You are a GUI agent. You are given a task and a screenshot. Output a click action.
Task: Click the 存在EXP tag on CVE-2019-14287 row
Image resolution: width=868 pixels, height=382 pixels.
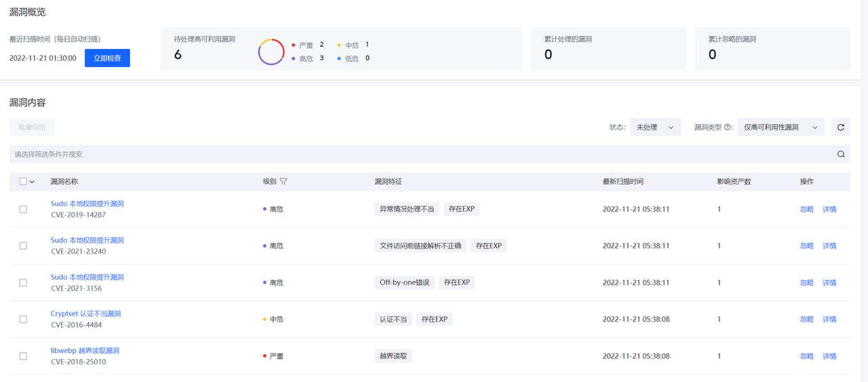click(461, 209)
